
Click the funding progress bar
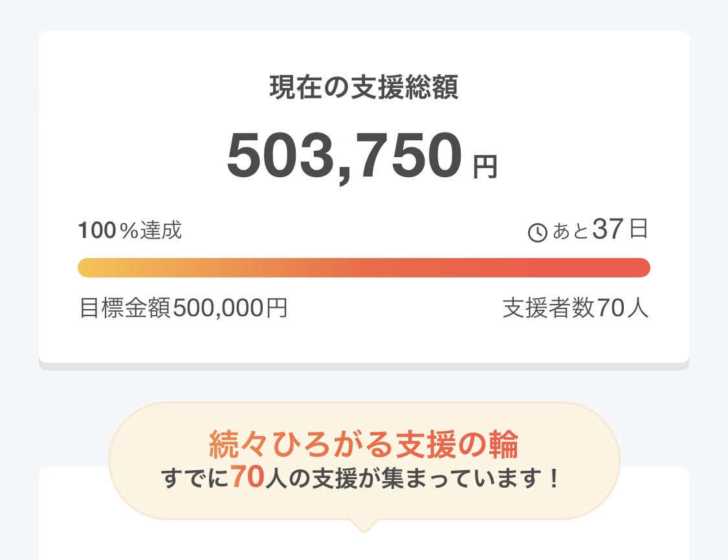(x=364, y=268)
